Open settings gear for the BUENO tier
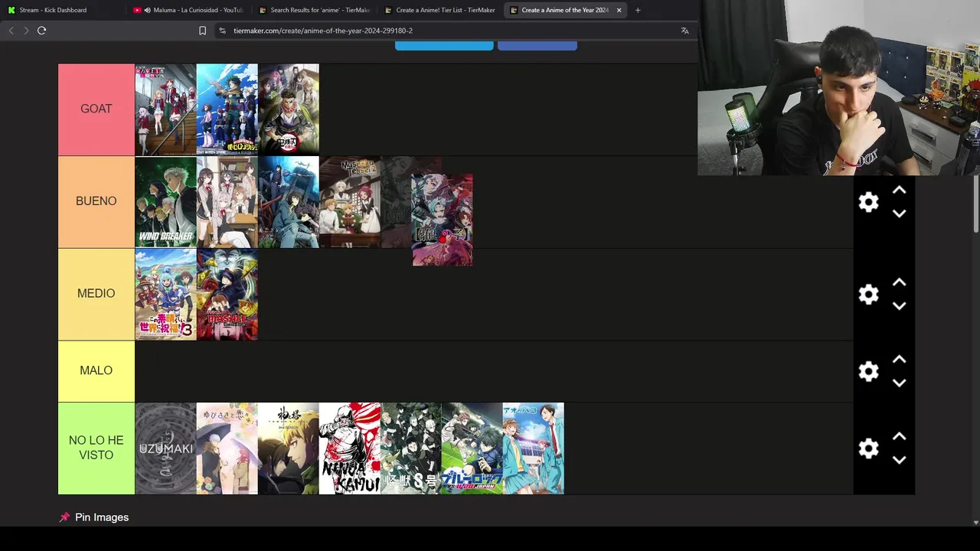The width and height of the screenshot is (980, 551). pyautogui.click(x=868, y=202)
